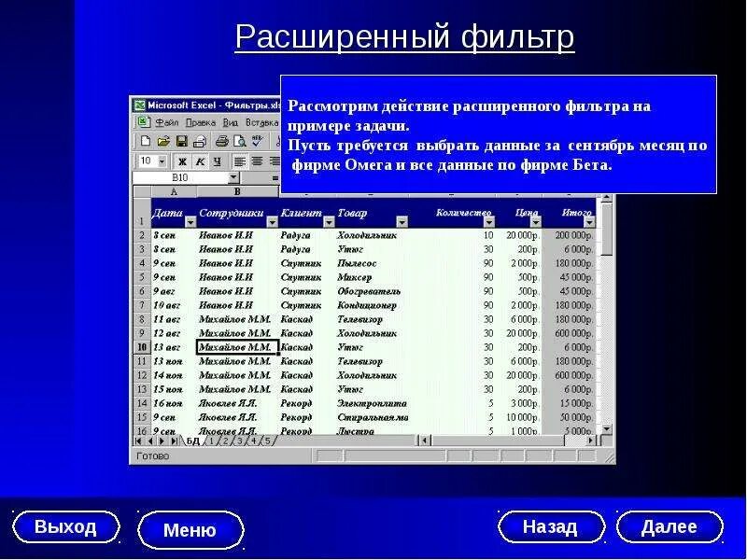
Task: Click the Далее button
Action: tap(669, 526)
